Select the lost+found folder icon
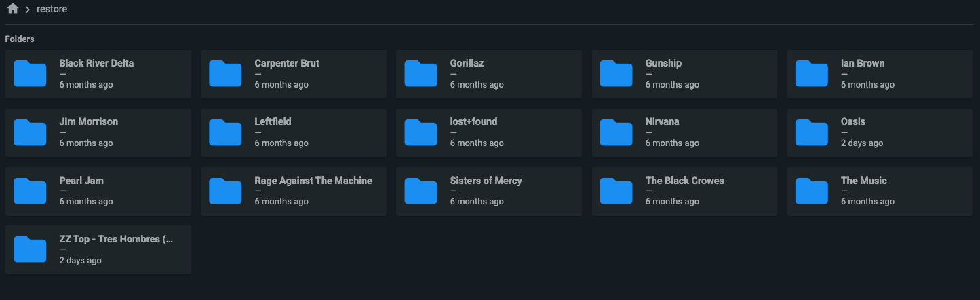 pyautogui.click(x=420, y=132)
